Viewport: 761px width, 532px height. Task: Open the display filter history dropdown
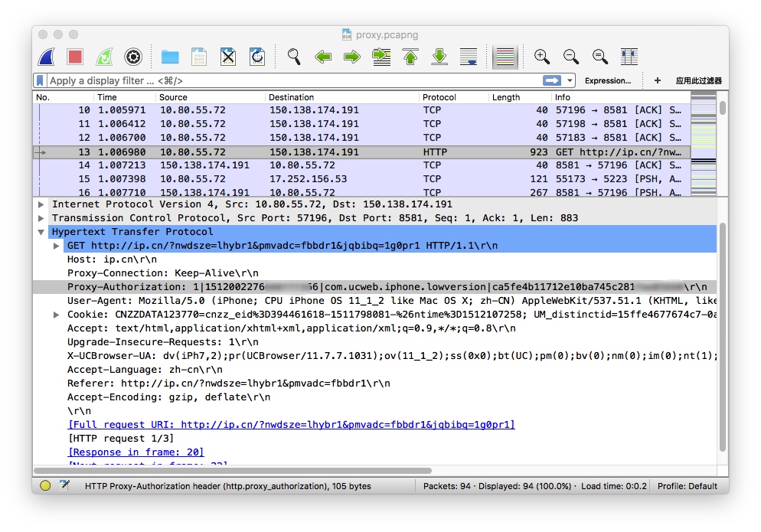(x=570, y=80)
